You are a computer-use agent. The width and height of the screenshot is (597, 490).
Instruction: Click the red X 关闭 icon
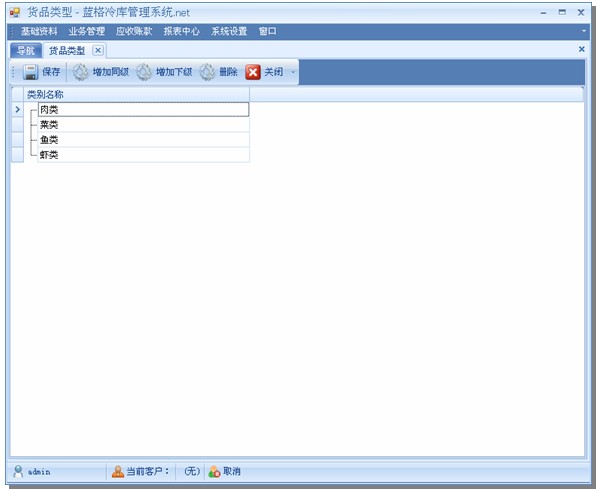253,72
